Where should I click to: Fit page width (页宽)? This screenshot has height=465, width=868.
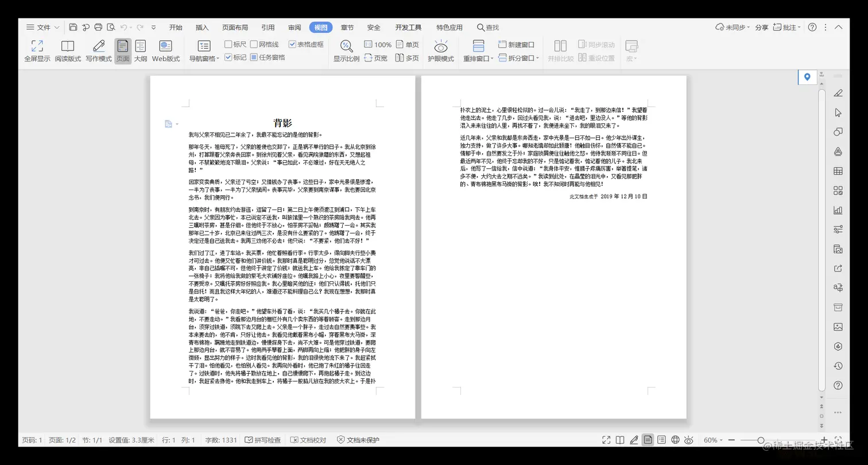click(376, 58)
